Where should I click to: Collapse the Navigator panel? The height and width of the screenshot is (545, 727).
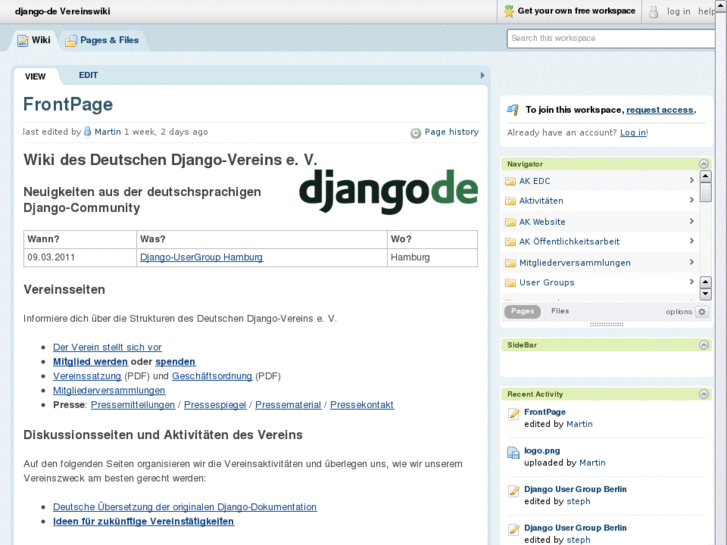pos(704,164)
